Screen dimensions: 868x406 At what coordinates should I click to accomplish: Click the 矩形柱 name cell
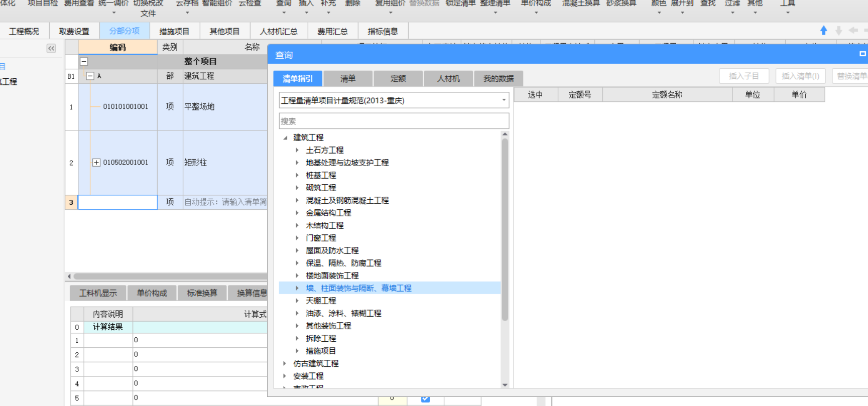point(225,163)
